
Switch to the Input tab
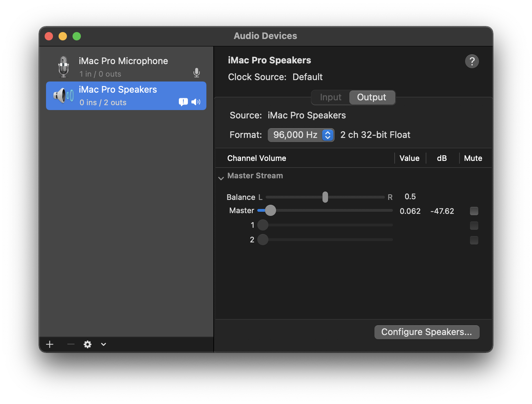point(330,98)
